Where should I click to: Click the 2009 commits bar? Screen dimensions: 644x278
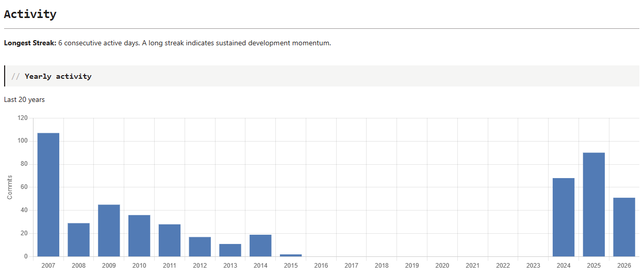pos(109,231)
